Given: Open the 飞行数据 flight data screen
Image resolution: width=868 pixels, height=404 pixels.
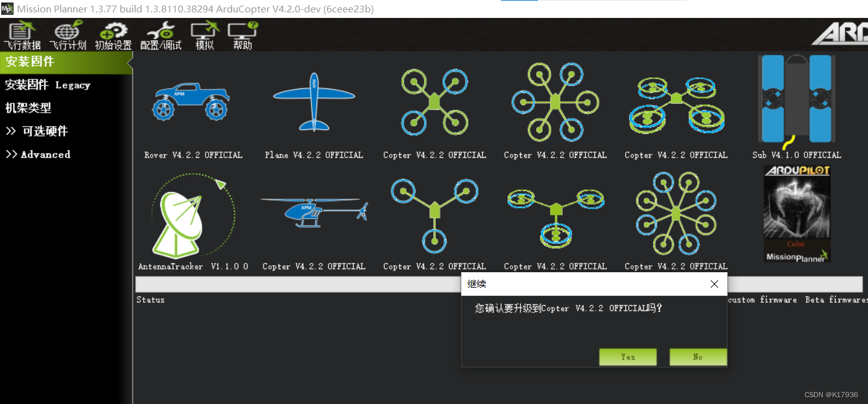Looking at the screenshot, I should [x=22, y=36].
